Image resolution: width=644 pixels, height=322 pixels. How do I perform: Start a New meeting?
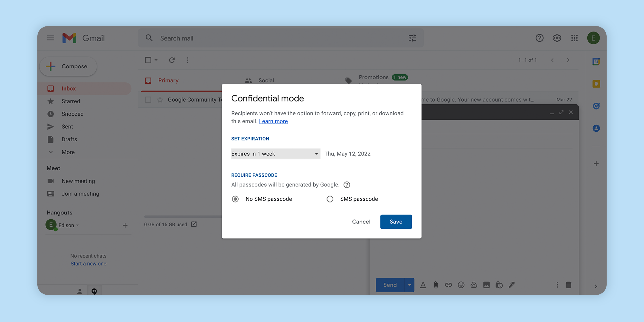pos(78,181)
